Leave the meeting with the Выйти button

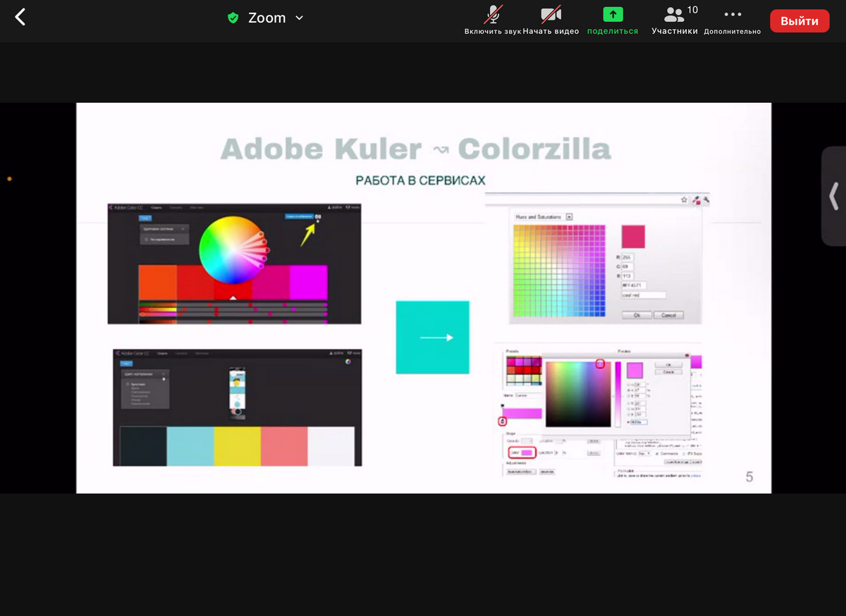coord(799,21)
